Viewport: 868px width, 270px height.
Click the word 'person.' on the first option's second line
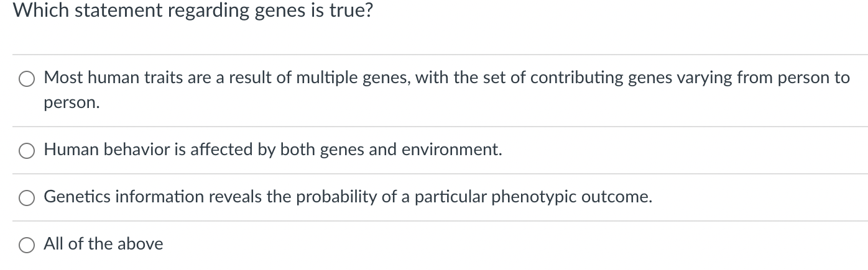[x=72, y=103]
